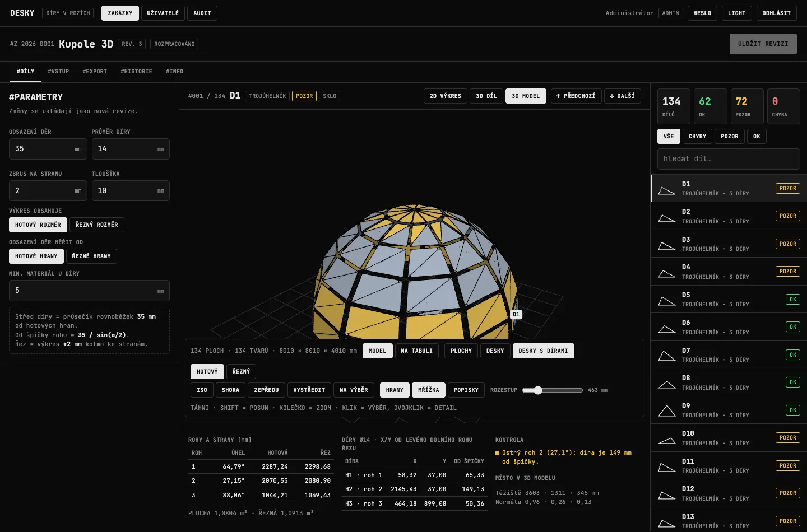
Task: Toggle Hrany edges display
Action: (x=395, y=390)
